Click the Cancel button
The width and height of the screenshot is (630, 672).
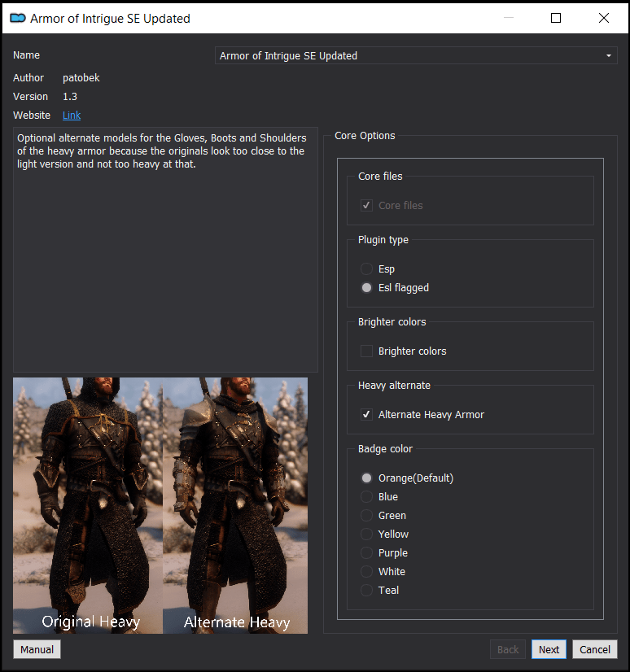point(595,649)
